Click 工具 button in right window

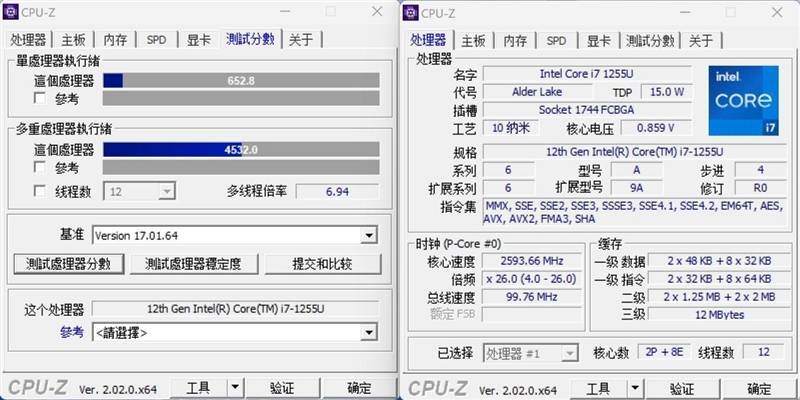tap(598, 389)
